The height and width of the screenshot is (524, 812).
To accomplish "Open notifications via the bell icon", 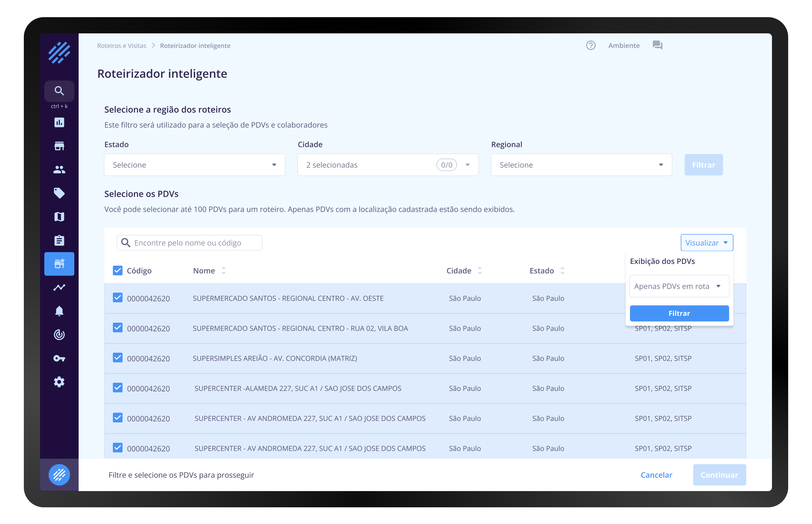I will click(59, 311).
